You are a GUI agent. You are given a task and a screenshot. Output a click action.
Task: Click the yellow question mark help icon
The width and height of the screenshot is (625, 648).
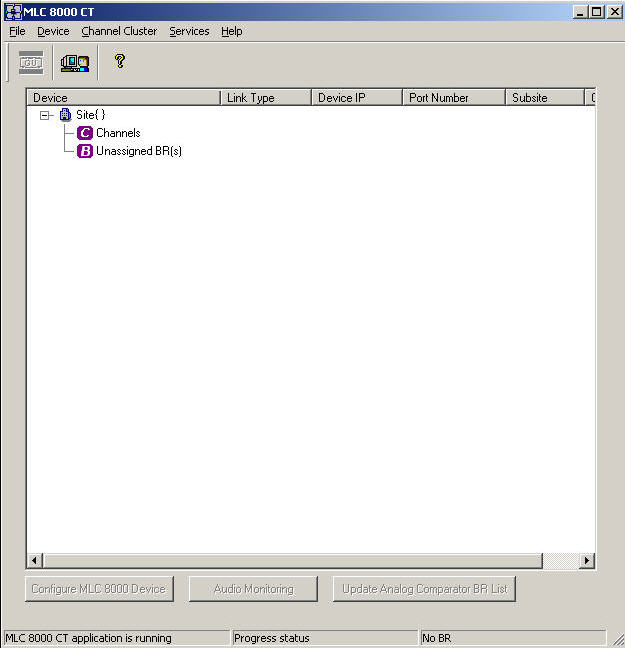coord(120,61)
